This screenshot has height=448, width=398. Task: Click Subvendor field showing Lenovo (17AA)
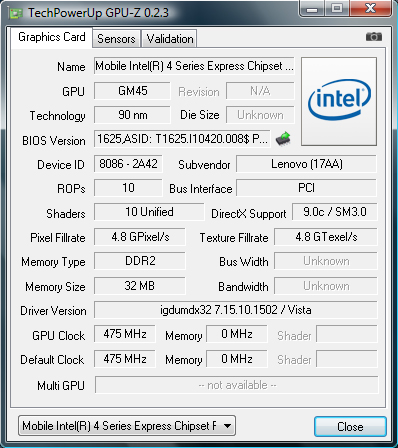[x=306, y=164]
